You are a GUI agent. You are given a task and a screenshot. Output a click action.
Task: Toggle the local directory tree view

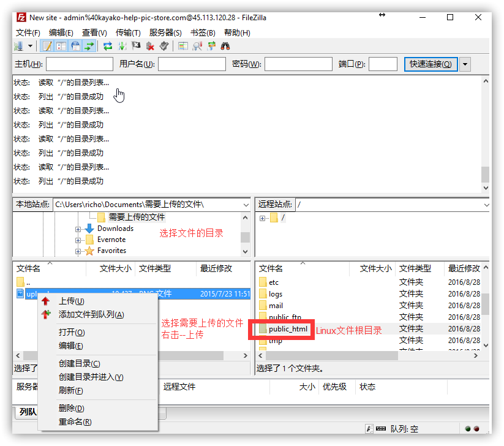61,47
